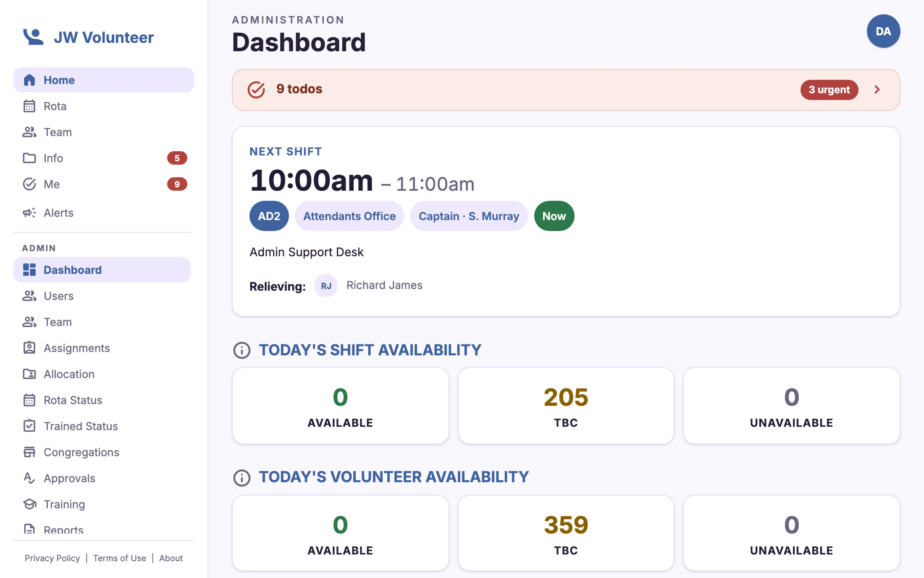
Task: Click the Reports document icon
Action: [x=29, y=529]
